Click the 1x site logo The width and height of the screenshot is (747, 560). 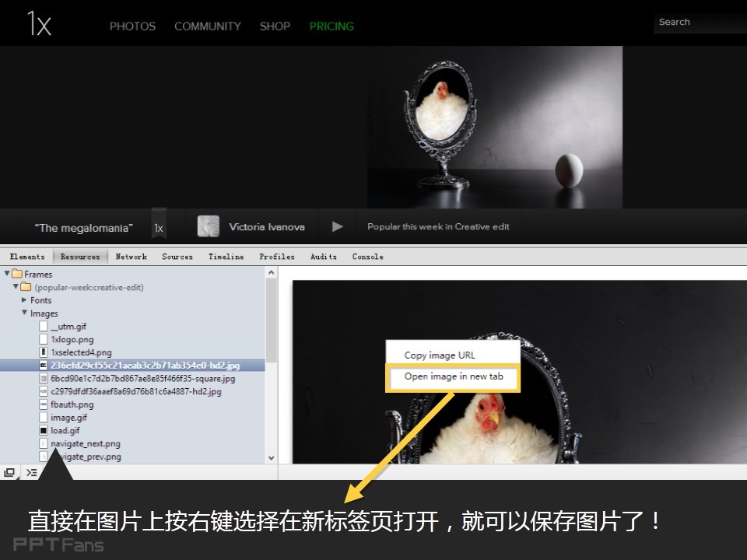point(39,24)
